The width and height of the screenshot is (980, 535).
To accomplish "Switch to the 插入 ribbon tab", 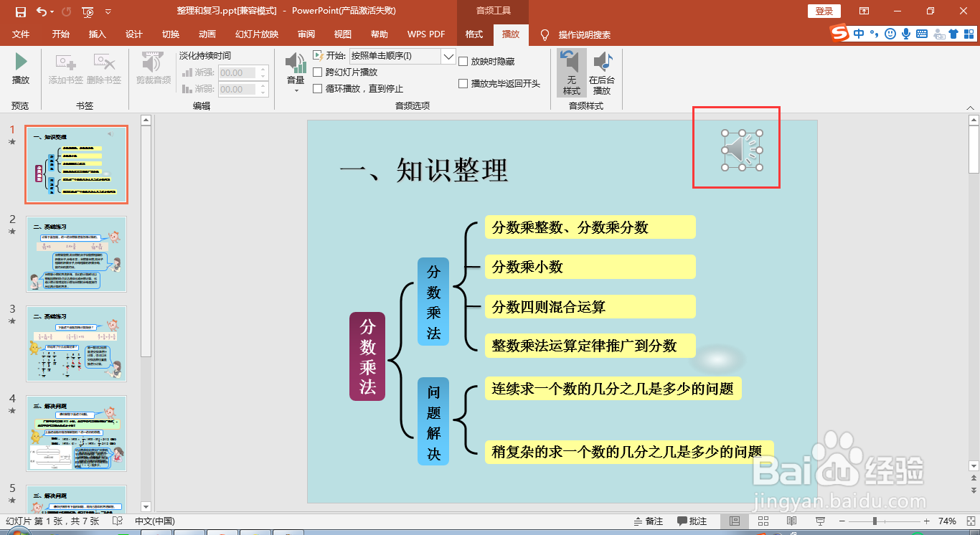I will [x=98, y=34].
